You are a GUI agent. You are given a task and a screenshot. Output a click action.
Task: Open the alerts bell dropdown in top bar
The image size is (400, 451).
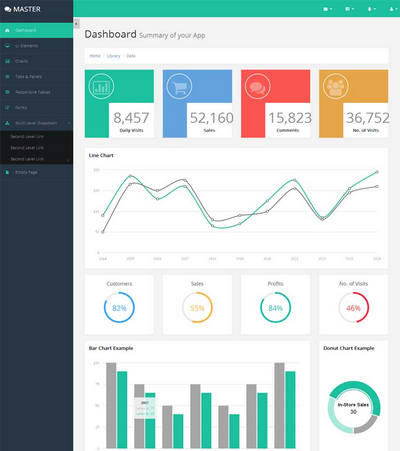(x=371, y=9)
